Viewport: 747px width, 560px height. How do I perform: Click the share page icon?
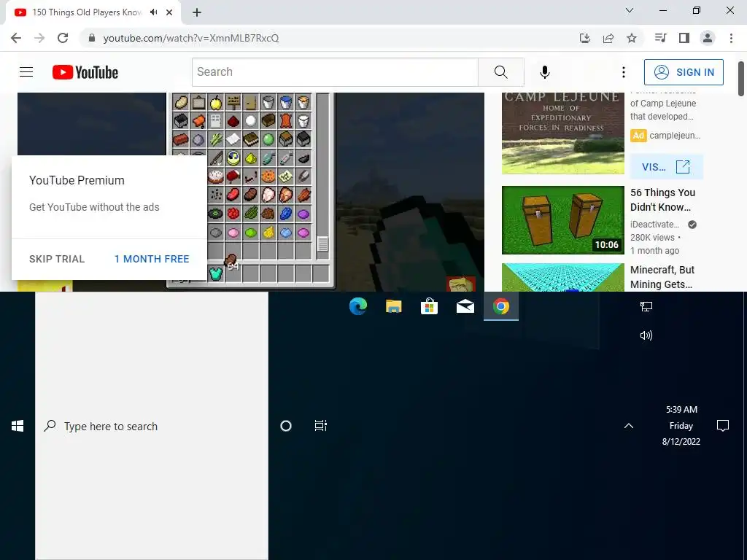608,38
